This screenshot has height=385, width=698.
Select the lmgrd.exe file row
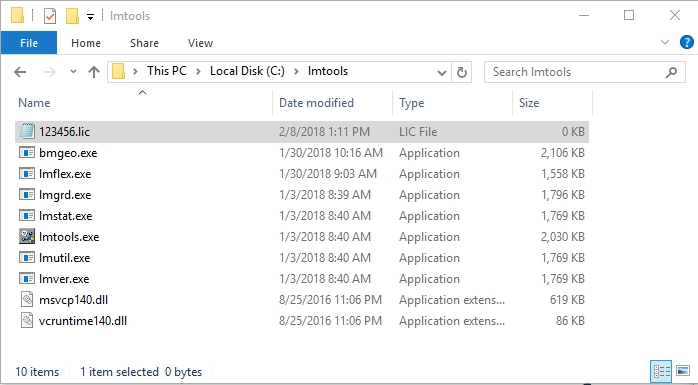[302, 195]
